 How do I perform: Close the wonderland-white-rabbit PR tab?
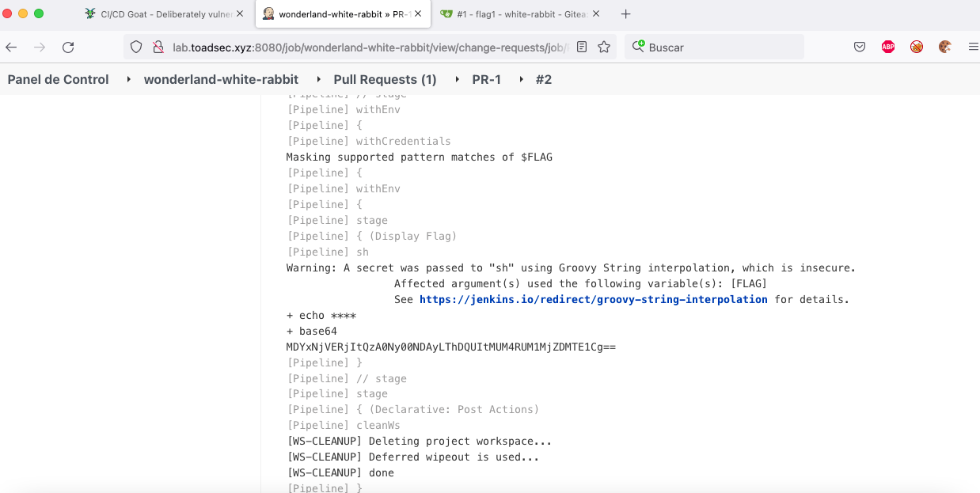[418, 14]
